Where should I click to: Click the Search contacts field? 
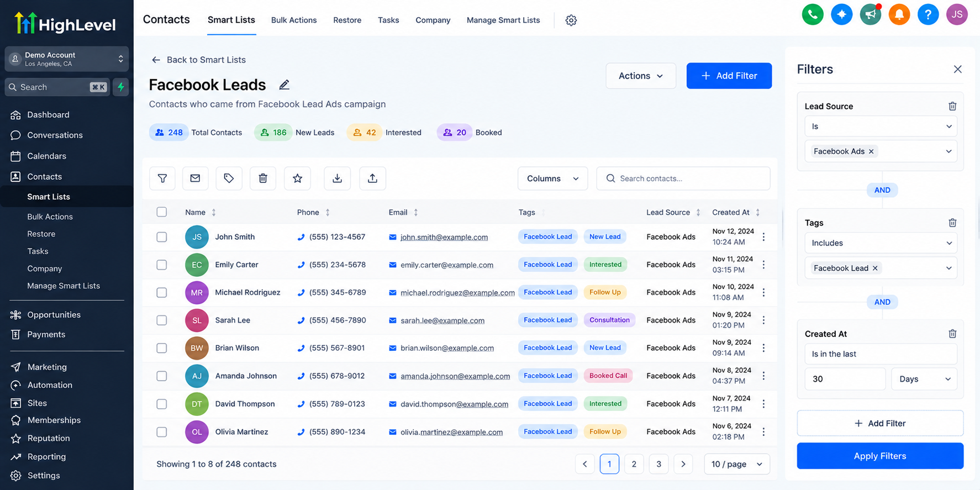(683, 178)
